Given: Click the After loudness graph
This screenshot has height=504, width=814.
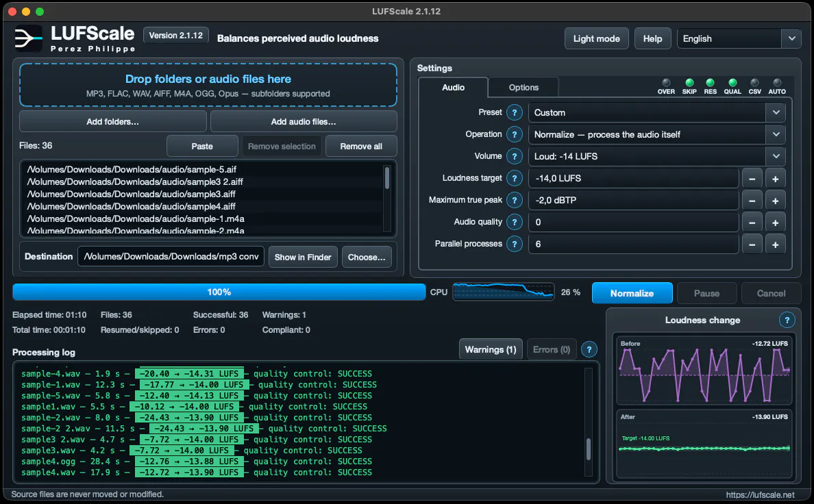Looking at the screenshot, I should click(x=704, y=444).
